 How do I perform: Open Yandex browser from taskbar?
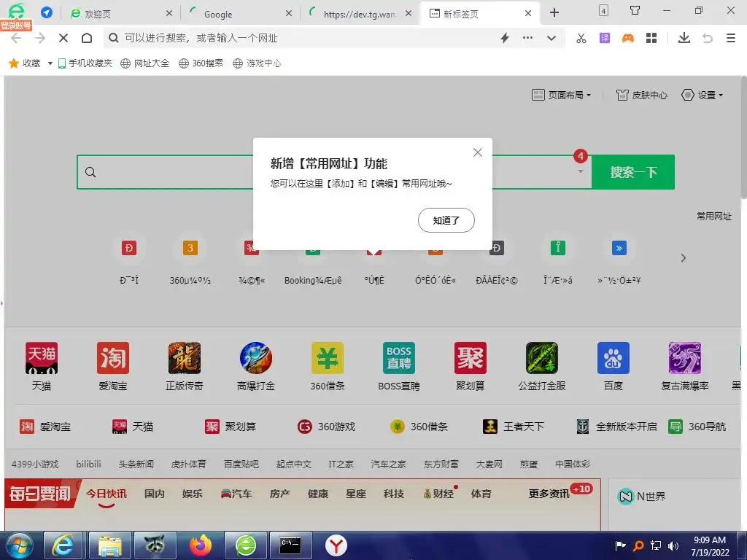(x=336, y=545)
